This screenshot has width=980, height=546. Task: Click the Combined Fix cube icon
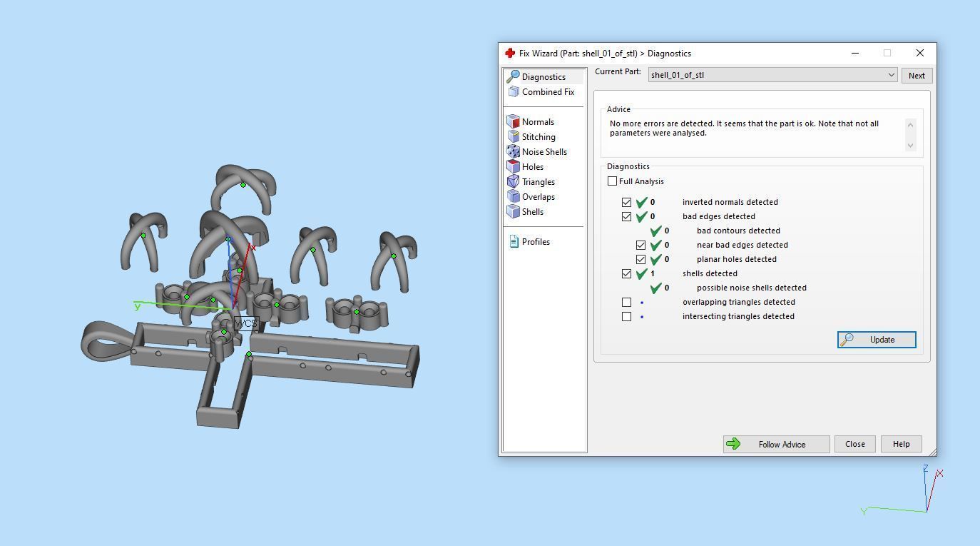coord(514,91)
